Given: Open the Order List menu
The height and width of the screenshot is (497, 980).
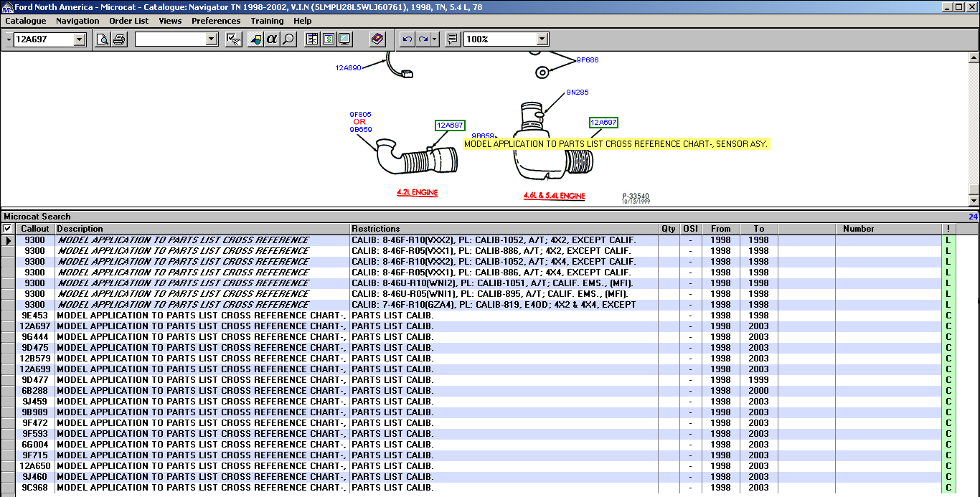Looking at the screenshot, I should coord(129,21).
